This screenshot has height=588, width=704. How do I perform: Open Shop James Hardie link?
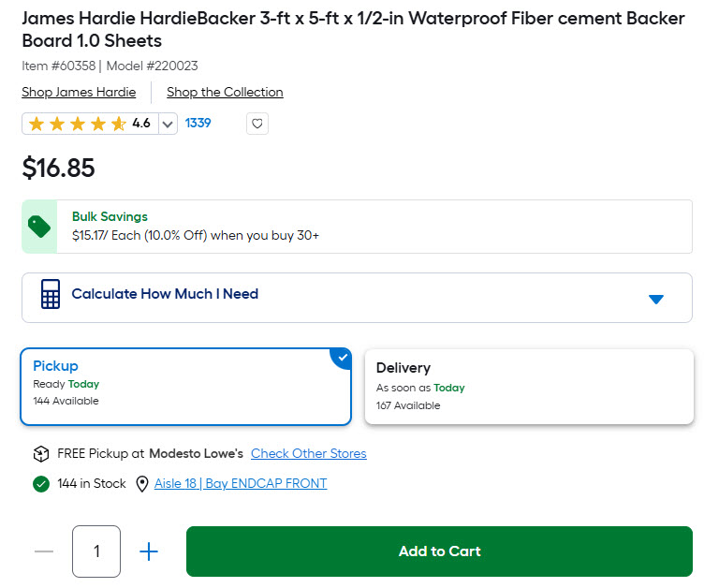coord(79,92)
